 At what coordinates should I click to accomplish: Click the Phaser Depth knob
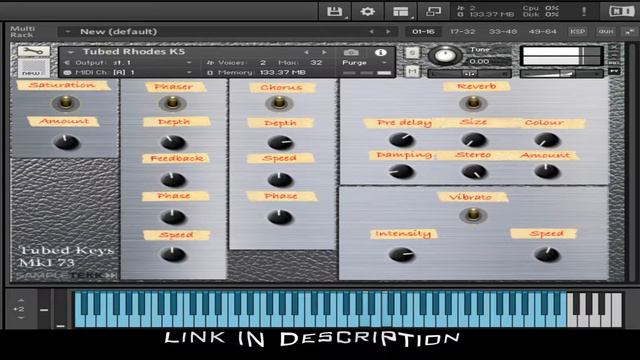coord(173,142)
